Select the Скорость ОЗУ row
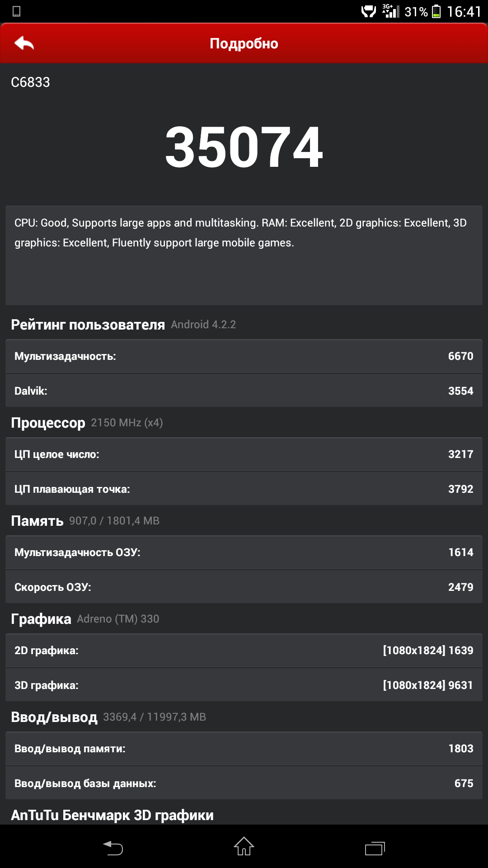Viewport: 488px width, 868px height. tap(244, 587)
